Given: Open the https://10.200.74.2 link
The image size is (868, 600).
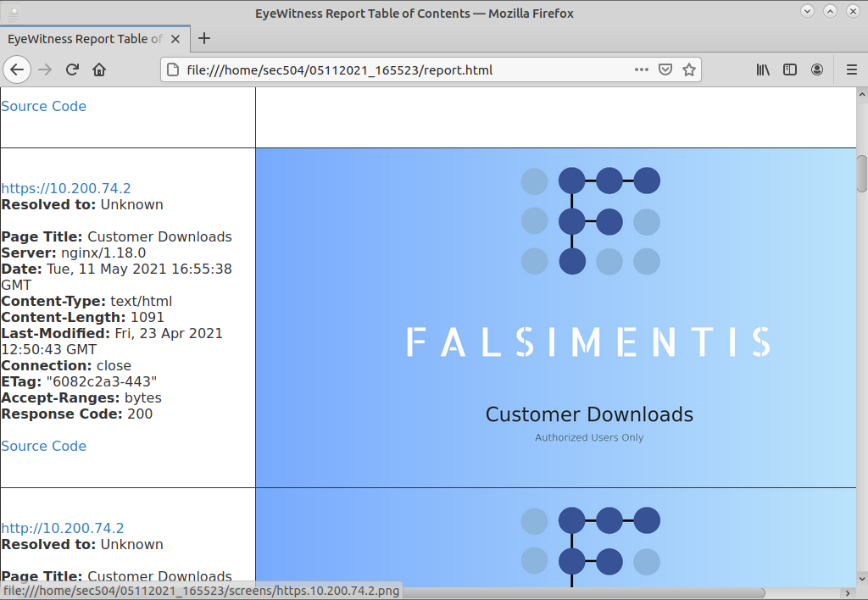Looking at the screenshot, I should pos(66,188).
